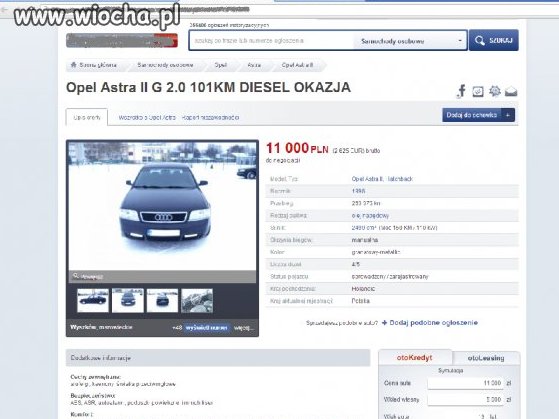The image size is (559, 419).
Task: Click the gear-shaped icon near title
Action: (x=494, y=91)
